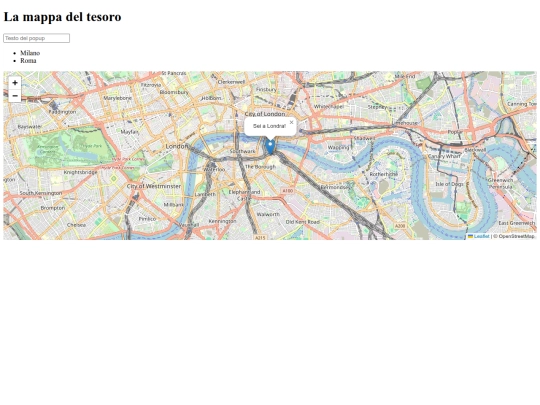This screenshot has width=540, height=405.
Task: Click the 'Canary Wharf' label on map
Action: coord(444,156)
